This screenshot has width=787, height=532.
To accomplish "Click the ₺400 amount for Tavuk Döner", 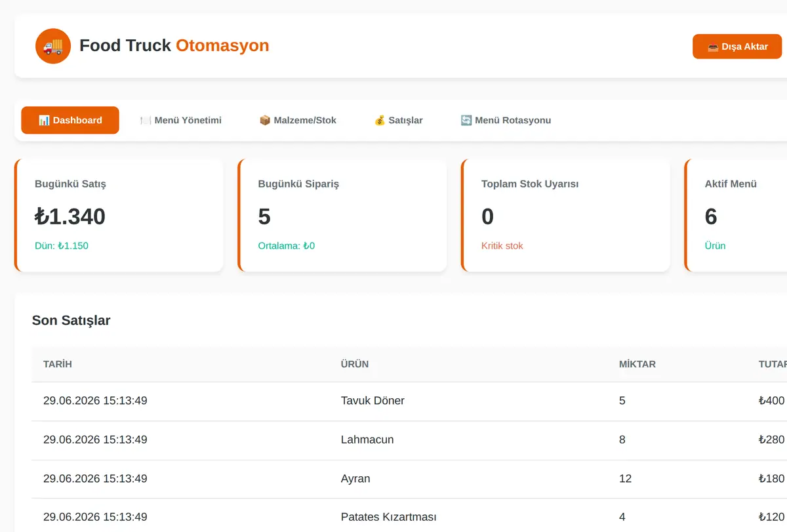I will click(771, 401).
